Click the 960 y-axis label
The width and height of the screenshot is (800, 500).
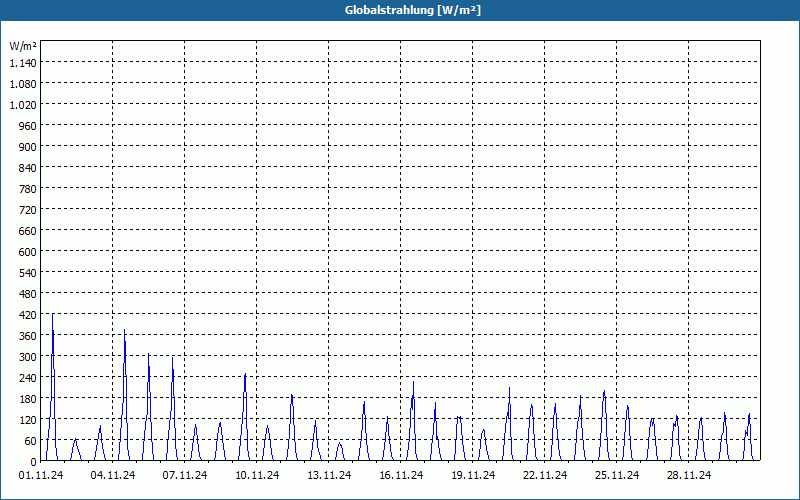(28, 126)
